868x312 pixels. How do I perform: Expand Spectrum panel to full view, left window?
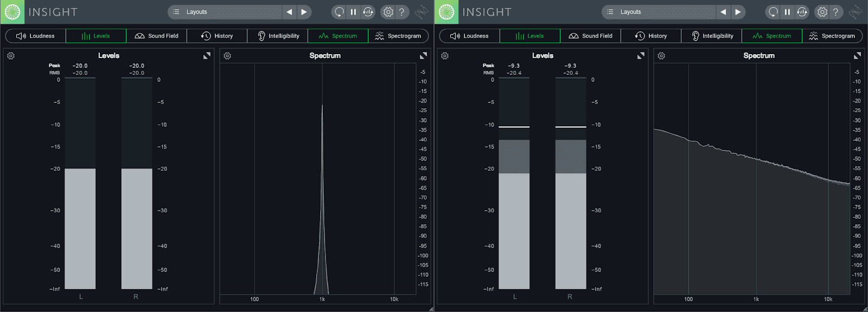click(423, 56)
